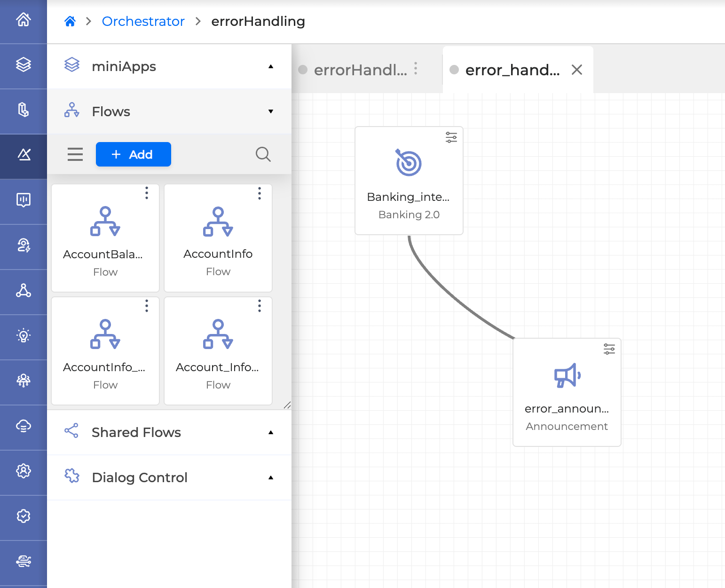Open the layers icon in the left sidebar
This screenshot has height=588, width=725.
[x=24, y=64]
